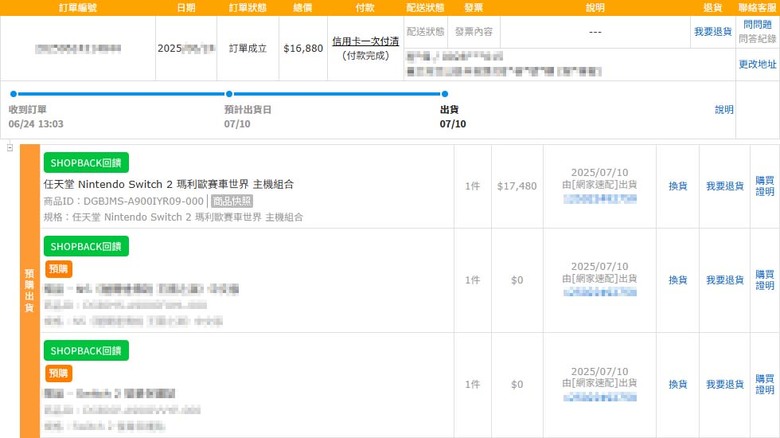Viewport: 780px width, 438px height.
Task: Click the 預計出貨日 timeline dot
Action: 229,94
